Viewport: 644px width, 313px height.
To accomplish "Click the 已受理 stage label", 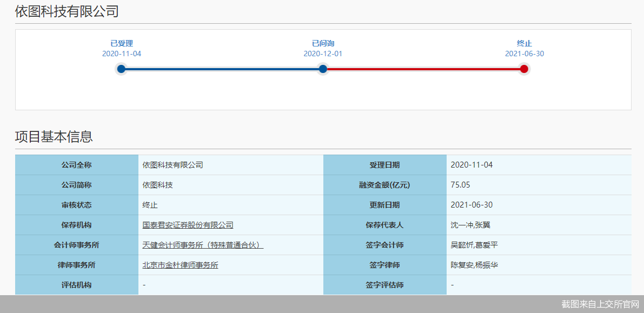I will [x=122, y=44].
